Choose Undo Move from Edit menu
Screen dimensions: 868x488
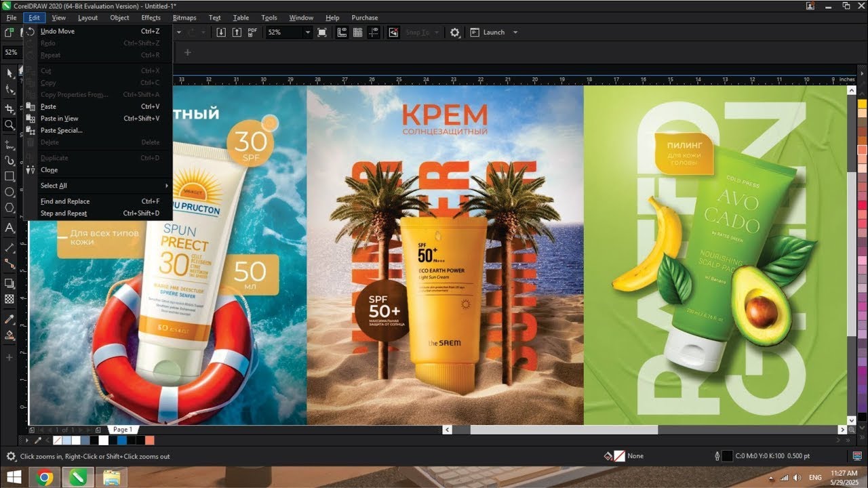98,31
